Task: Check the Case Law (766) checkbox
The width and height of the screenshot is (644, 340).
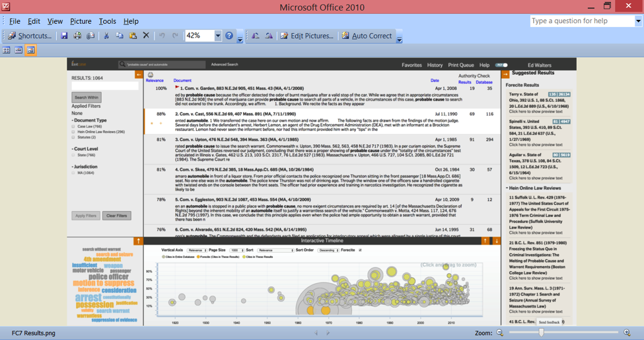Action: 73,126
